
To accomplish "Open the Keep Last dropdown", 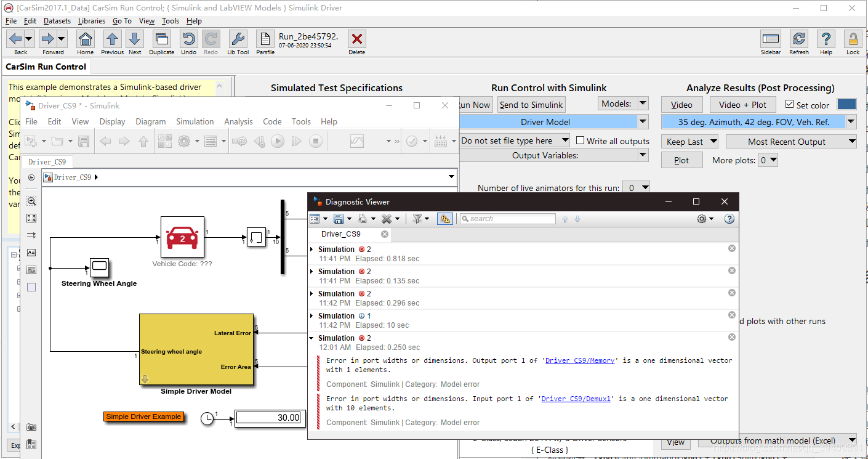I will tap(690, 142).
